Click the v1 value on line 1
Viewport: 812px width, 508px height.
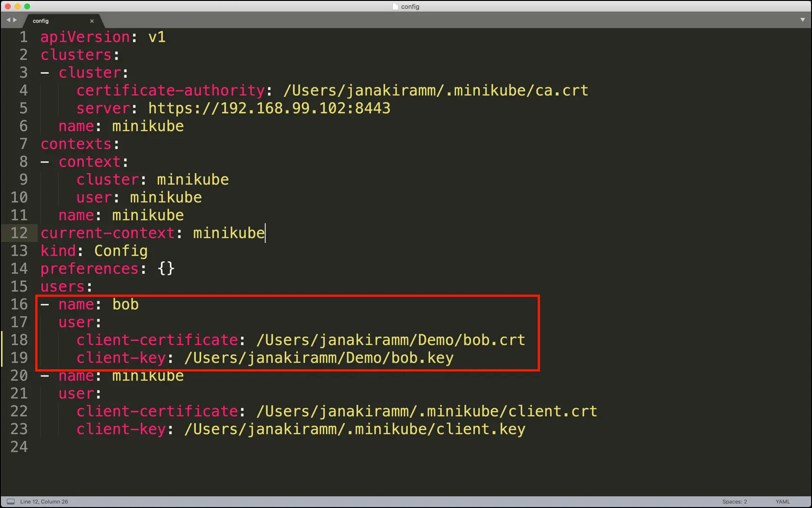(157, 37)
